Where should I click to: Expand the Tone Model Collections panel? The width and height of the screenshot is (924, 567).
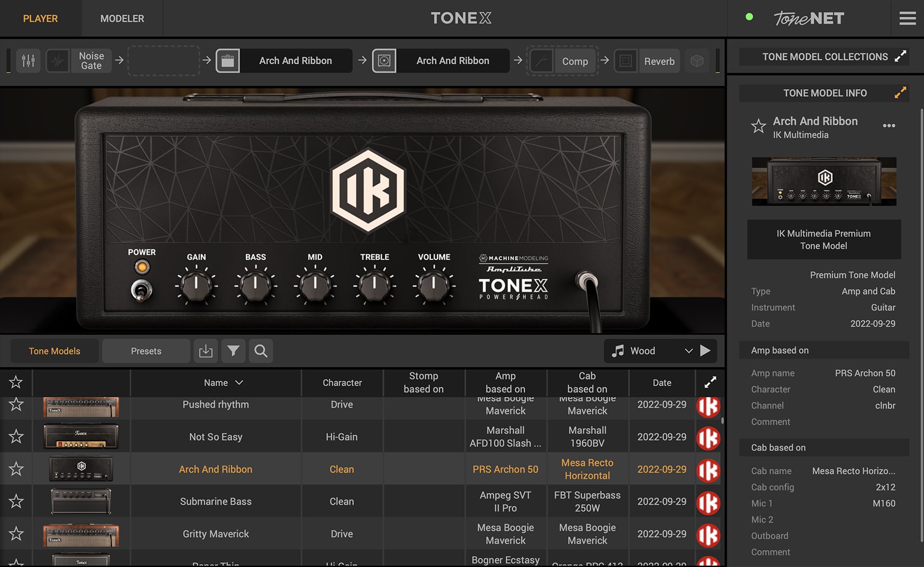901,56
